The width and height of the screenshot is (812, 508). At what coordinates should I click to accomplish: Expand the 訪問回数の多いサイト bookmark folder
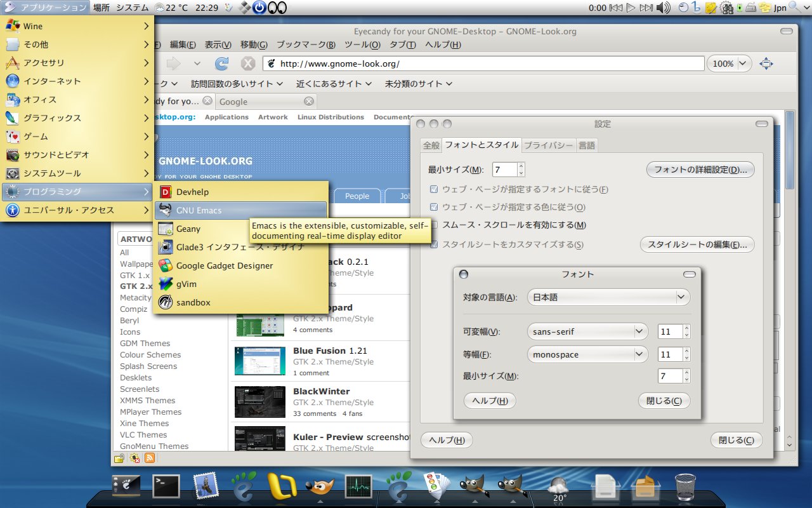(x=237, y=83)
